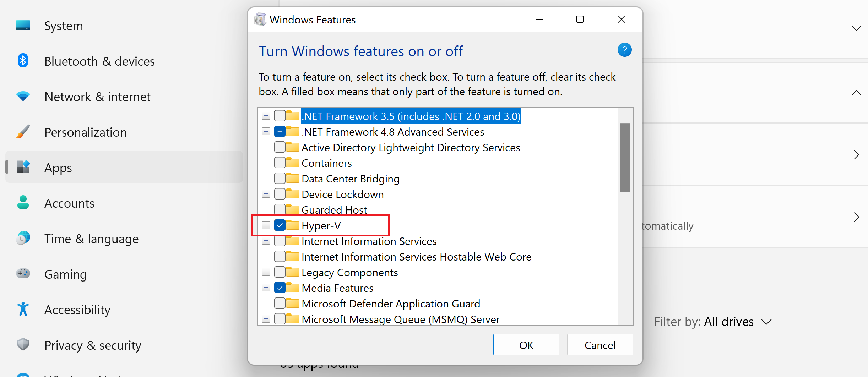Open Accessibility settings page
This screenshot has width=868, height=377.
124,310
